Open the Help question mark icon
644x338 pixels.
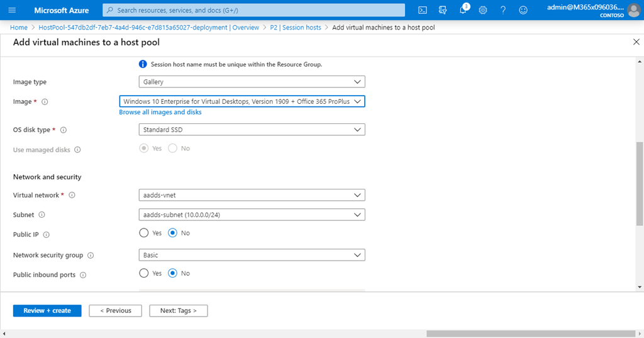tap(503, 10)
